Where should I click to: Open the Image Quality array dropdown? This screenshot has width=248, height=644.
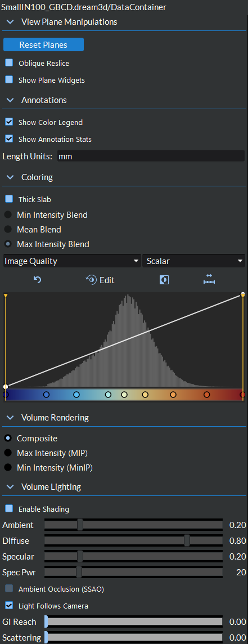72,261
